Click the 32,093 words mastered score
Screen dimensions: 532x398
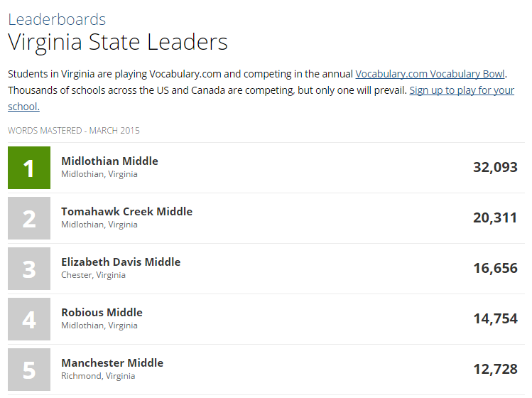[x=495, y=167]
